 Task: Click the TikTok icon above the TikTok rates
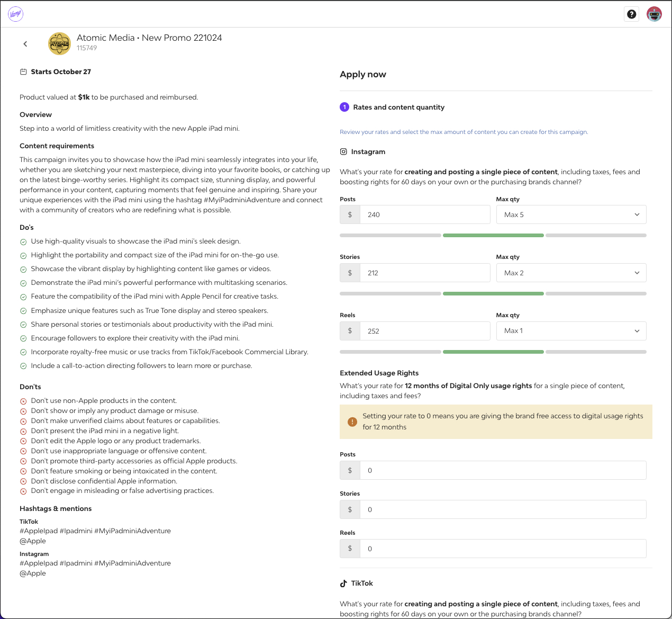343,584
